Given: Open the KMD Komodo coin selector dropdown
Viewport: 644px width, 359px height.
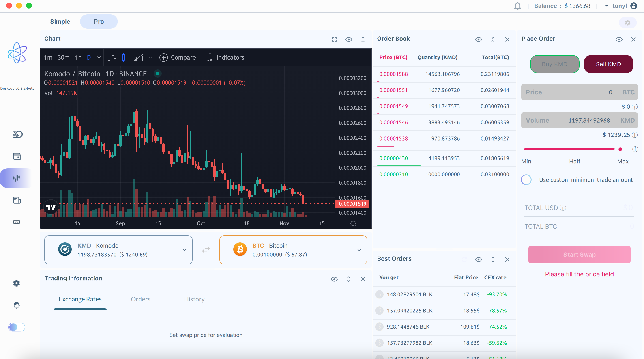Looking at the screenshot, I should point(185,250).
